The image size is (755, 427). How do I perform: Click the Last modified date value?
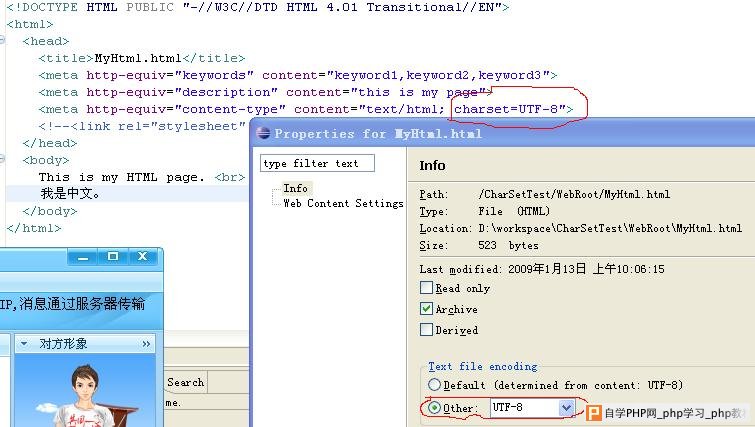586,269
